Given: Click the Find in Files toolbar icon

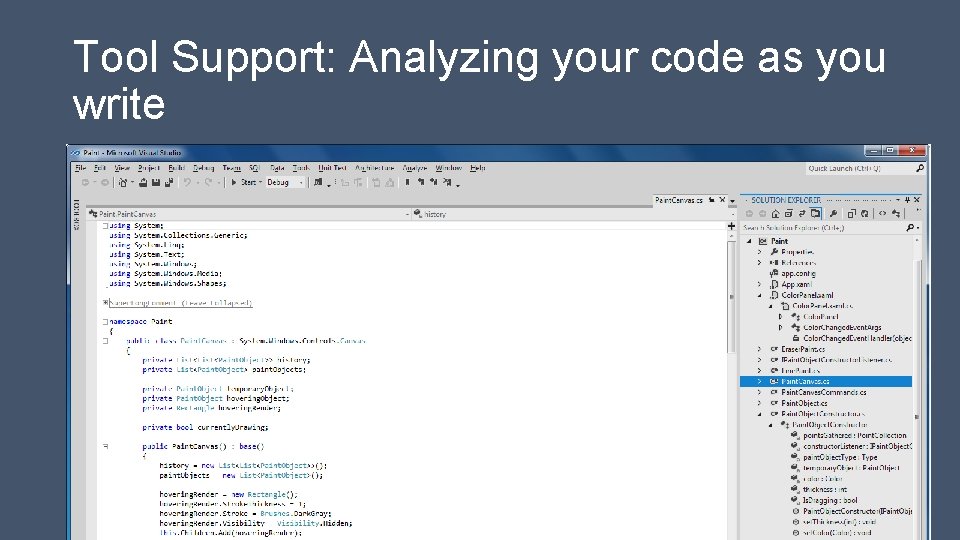Looking at the screenshot, I should pos(318,182).
